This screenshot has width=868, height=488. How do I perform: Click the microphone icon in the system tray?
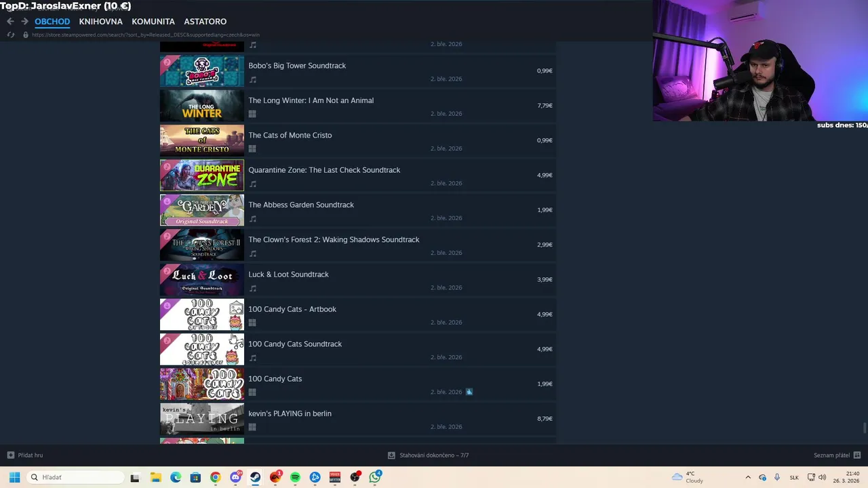777,477
